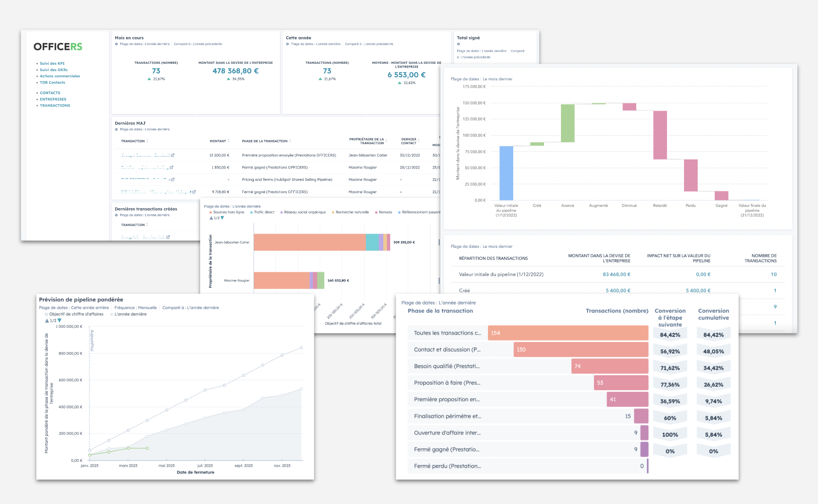
Task: Click the Gagné waterfall bar
Action: click(x=721, y=196)
